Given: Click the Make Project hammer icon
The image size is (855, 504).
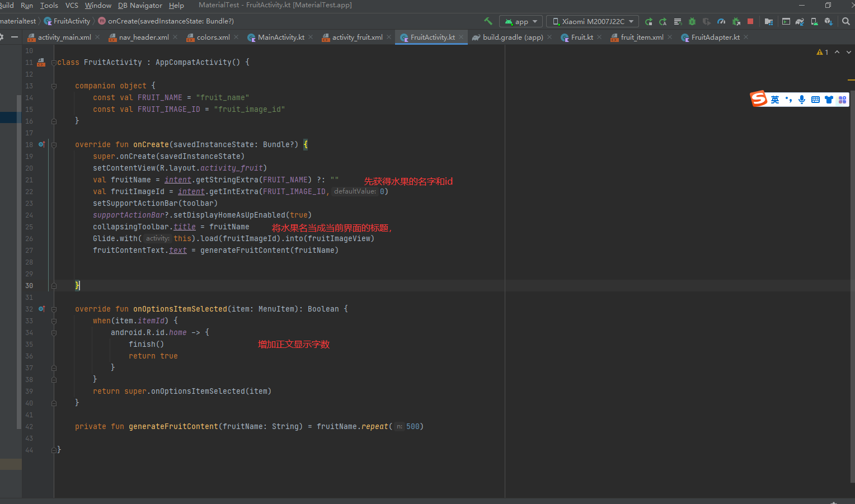Looking at the screenshot, I should [488, 21].
